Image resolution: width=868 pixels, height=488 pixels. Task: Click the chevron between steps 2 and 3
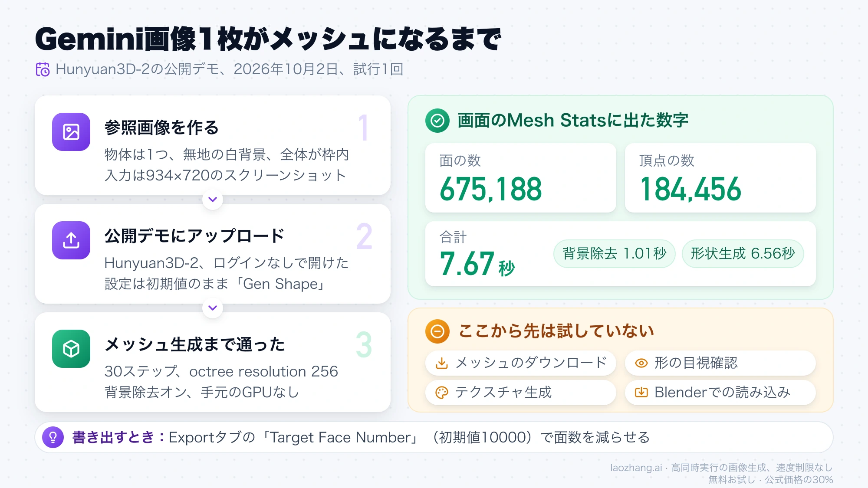point(213,308)
